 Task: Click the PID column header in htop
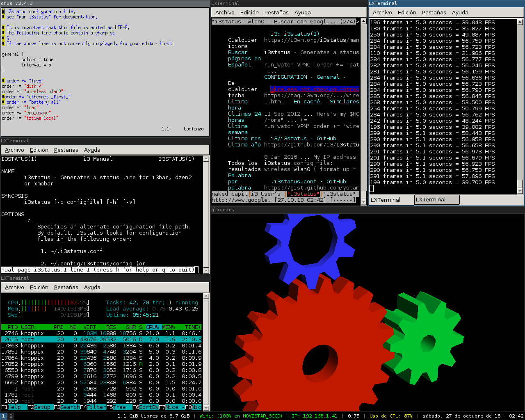(x=13, y=327)
